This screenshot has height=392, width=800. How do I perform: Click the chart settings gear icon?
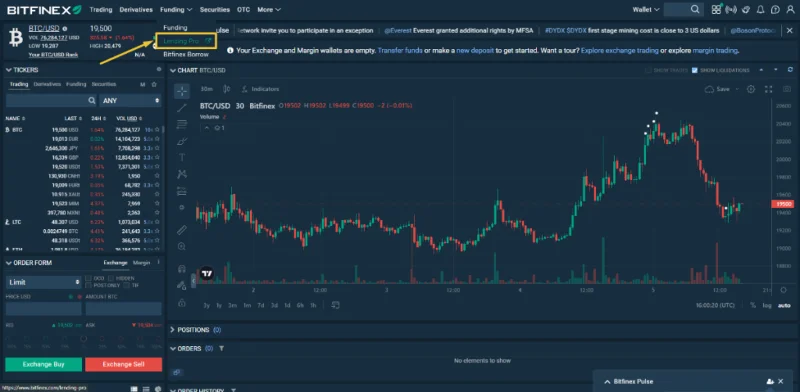pos(751,89)
